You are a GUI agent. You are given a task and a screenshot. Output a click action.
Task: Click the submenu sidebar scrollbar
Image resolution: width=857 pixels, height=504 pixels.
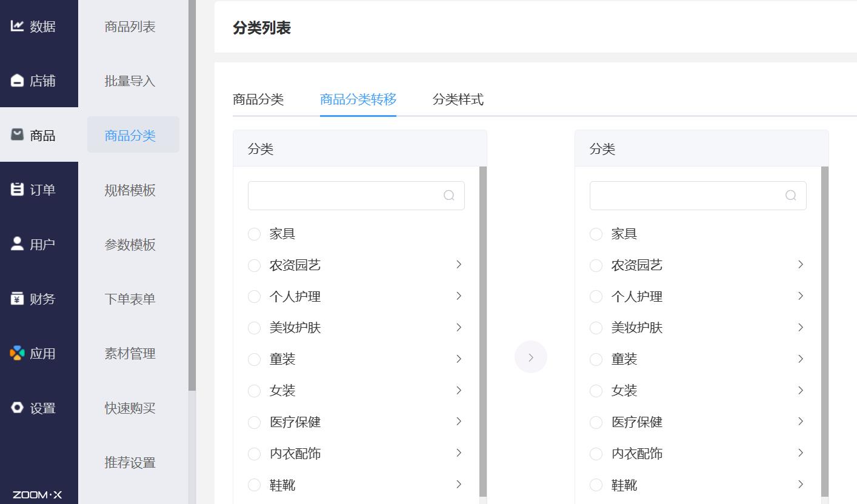pyautogui.click(x=192, y=195)
